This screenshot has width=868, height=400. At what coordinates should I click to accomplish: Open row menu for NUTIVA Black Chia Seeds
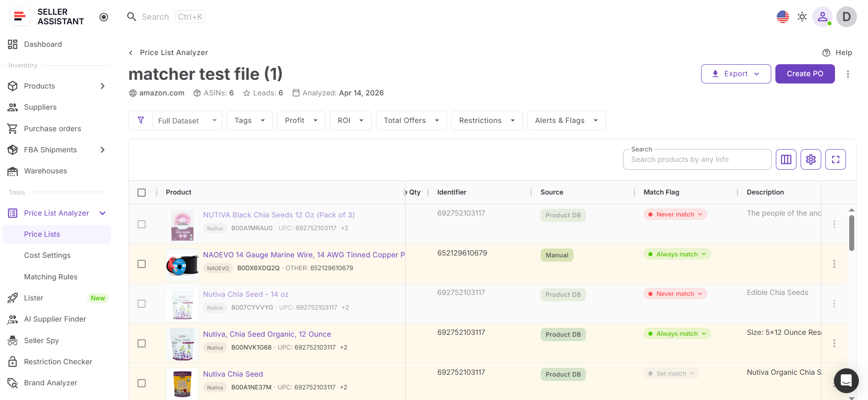(834, 224)
